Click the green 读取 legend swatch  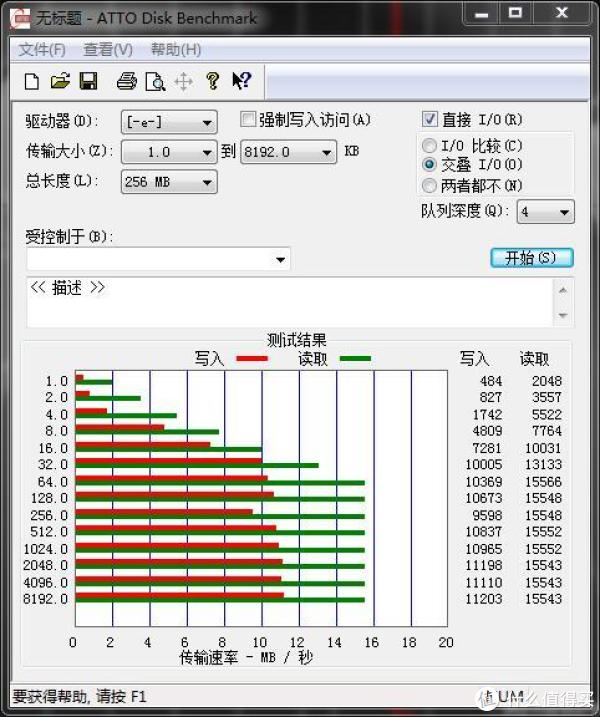[355, 358]
